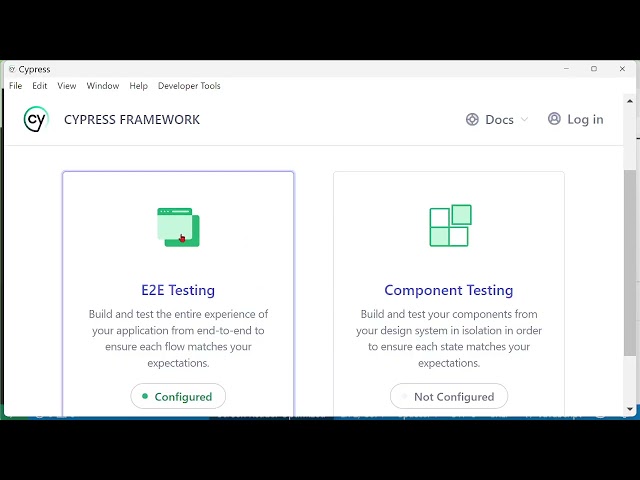
Task: Select the Component Testing heading
Action: (x=449, y=290)
